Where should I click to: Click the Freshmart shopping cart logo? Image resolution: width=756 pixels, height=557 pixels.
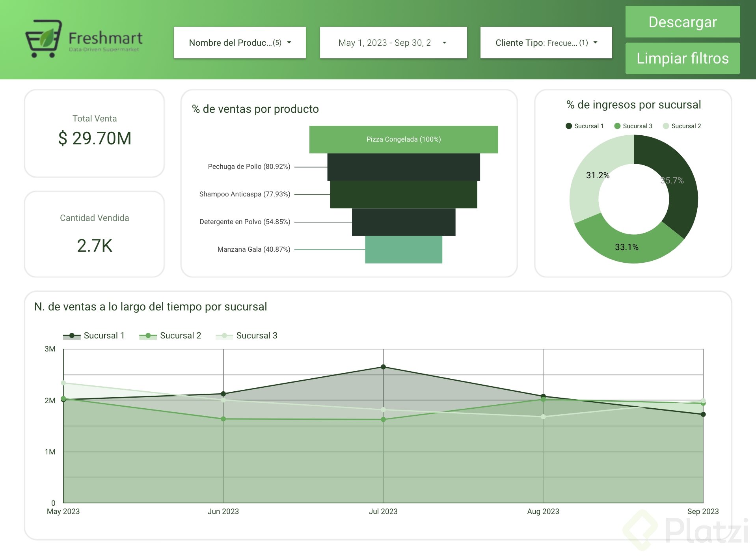(x=43, y=38)
